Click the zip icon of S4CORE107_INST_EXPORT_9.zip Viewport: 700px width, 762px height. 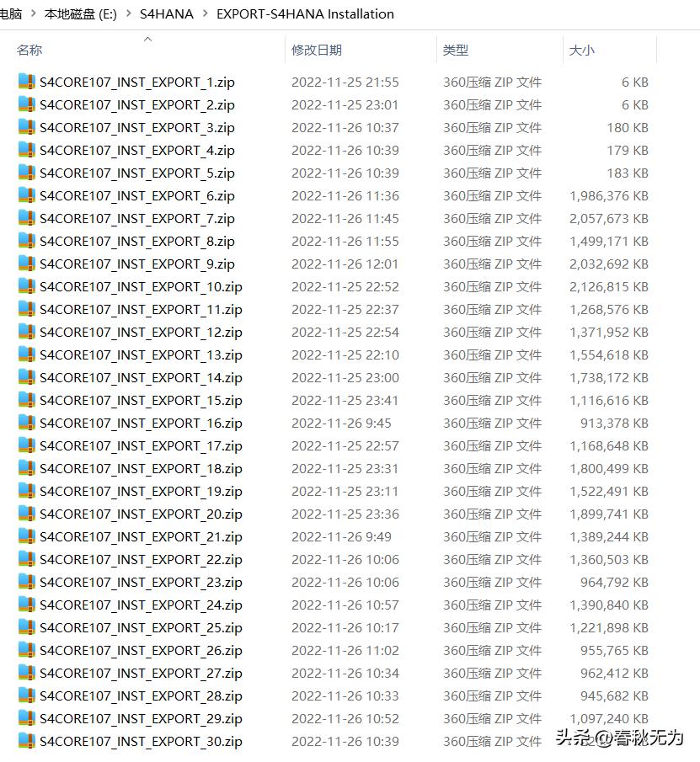[x=27, y=264]
